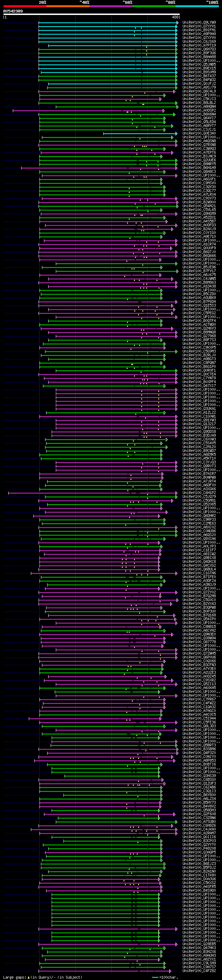Select the UniRef100_Q6BUL4 label

199,569
